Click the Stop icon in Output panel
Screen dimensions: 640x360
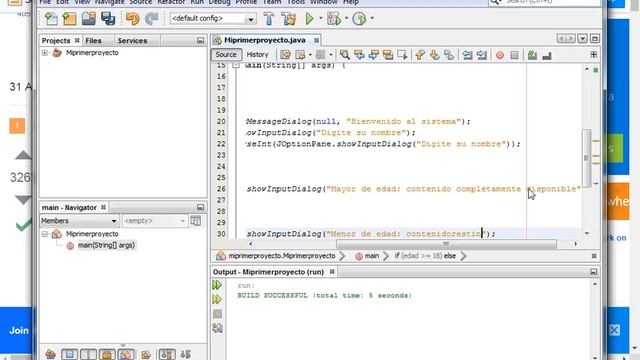[x=217, y=313]
